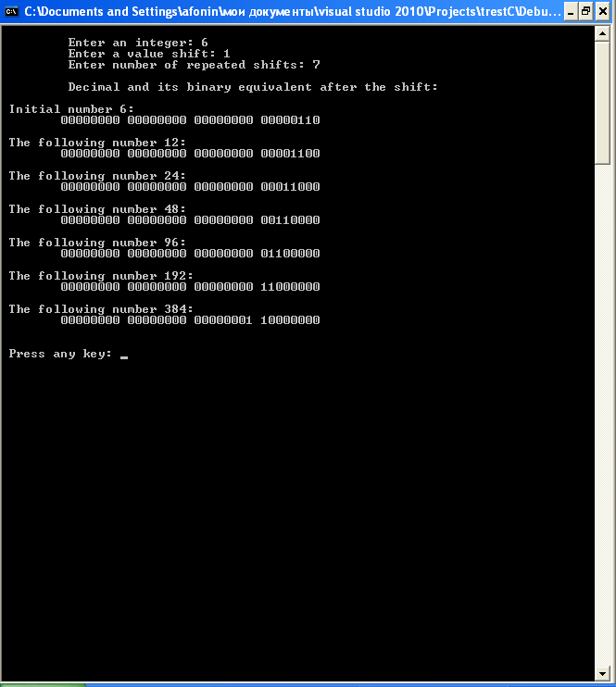Click the scrollbar down arrow
Screen dimensions: 616x687
coord(602,673)
